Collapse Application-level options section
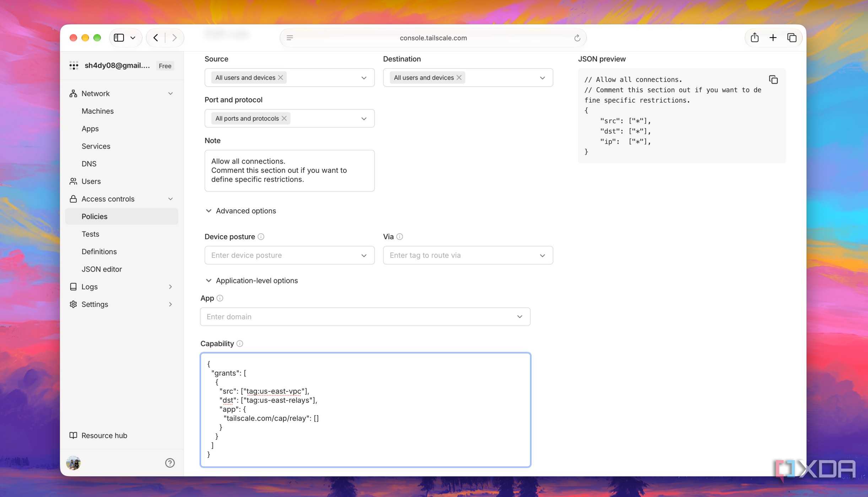This screenshot has width=868, height=497. (252, 280)
